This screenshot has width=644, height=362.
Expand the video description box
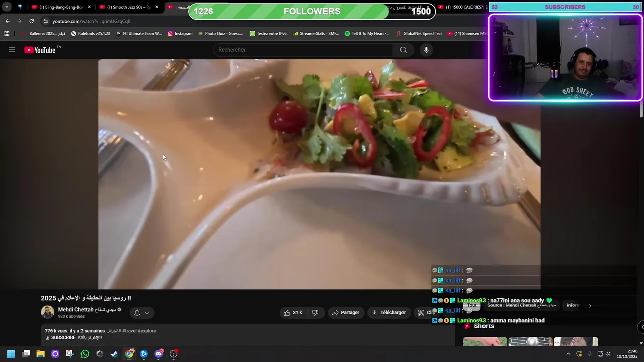[248, 334]
